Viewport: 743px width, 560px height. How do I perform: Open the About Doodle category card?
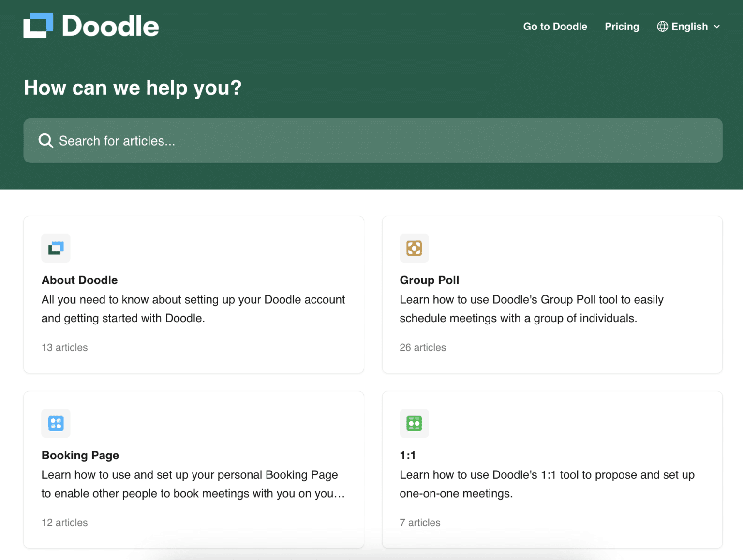click(193, 295)
